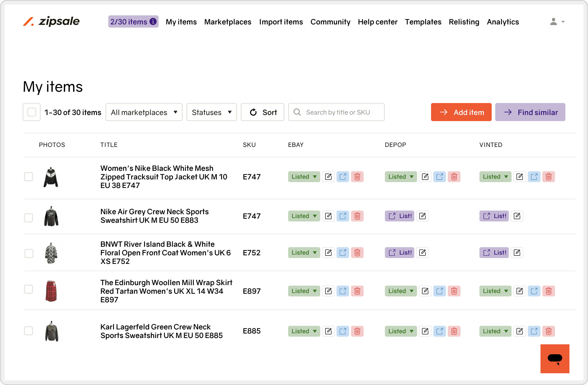Open the Statuses filter dropdown
This screenshot has width=588, height=385.
click(211, 112)
